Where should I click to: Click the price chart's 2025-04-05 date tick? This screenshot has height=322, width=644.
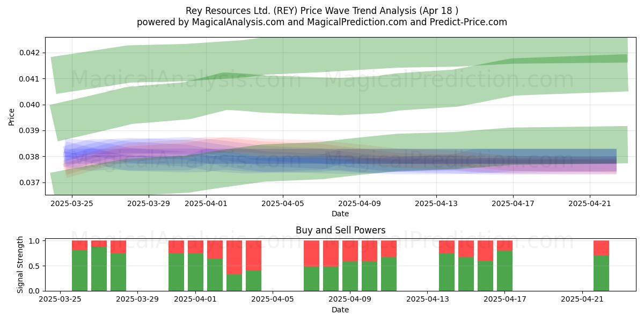pos(283,203)
